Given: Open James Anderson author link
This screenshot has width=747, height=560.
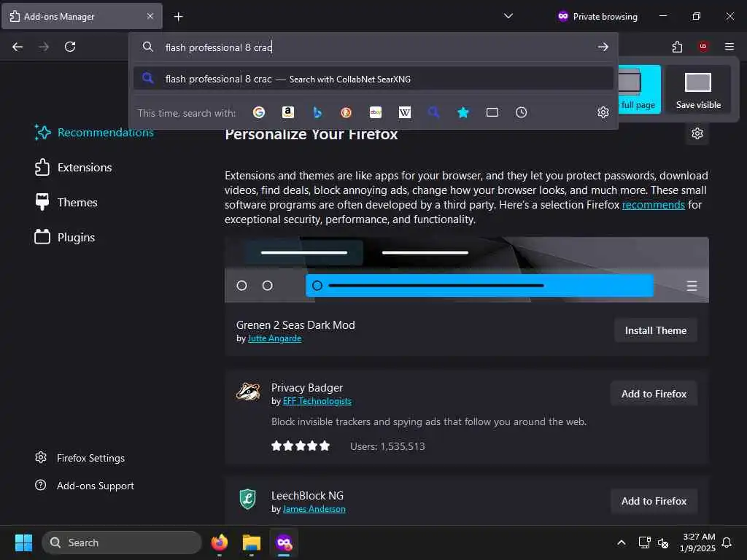Looking at the screenshot, I should [314, 509].
